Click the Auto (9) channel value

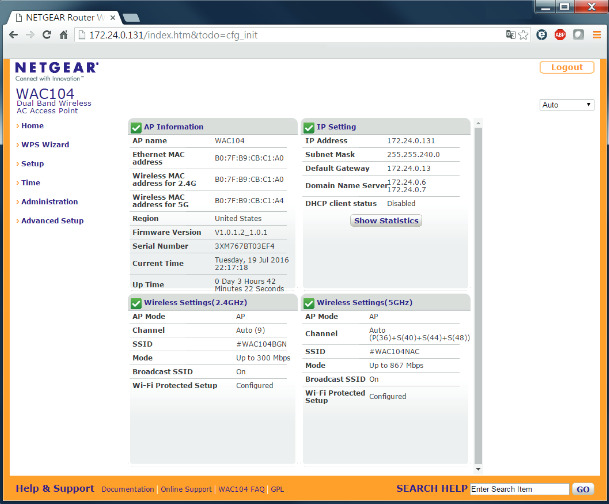(251, 330)
